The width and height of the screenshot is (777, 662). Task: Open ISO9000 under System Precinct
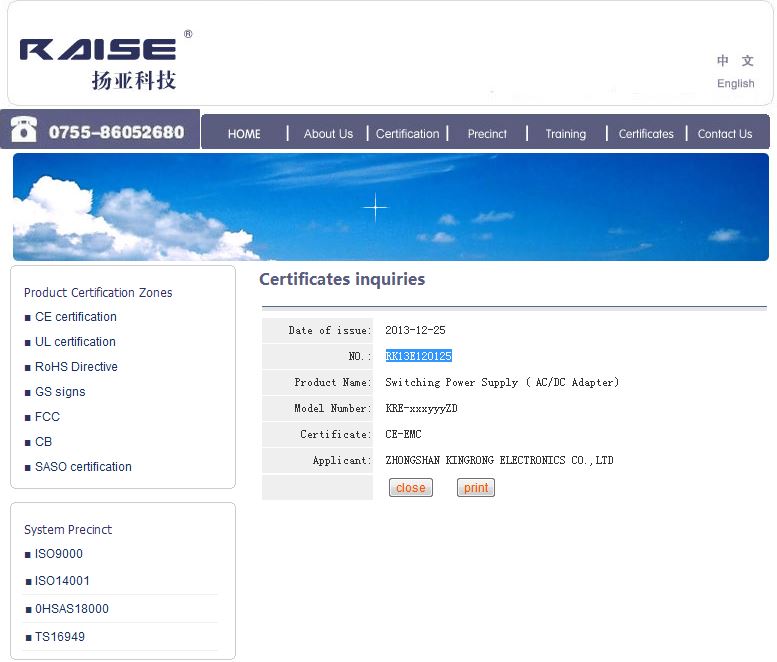point(59,554)
